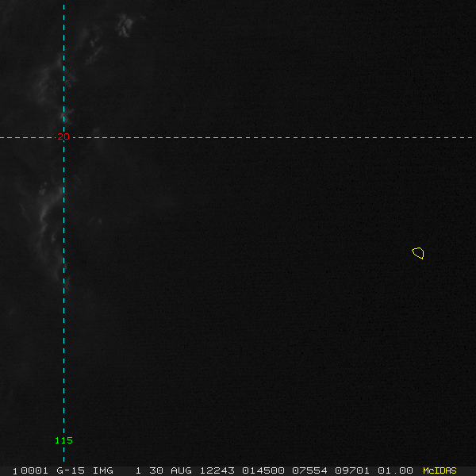Click the dashed cyan latitude line
The image size is (476, 476).
(238, 137)
